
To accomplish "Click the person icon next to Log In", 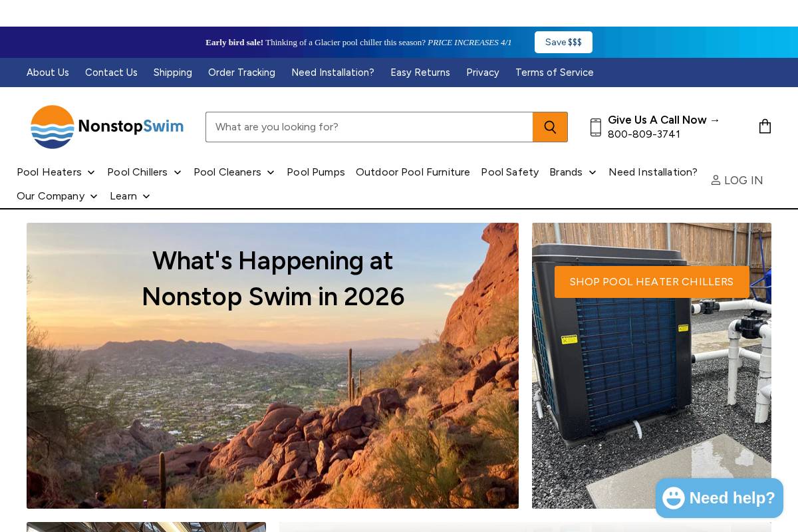I will pos(716,180).
